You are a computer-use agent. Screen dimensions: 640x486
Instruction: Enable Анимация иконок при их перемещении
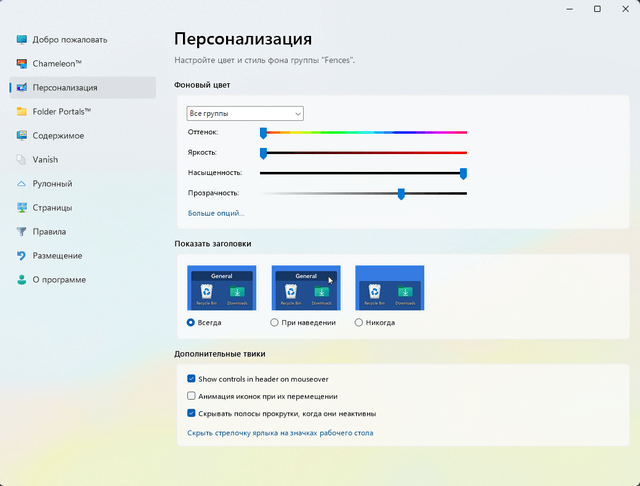point(191,396)
